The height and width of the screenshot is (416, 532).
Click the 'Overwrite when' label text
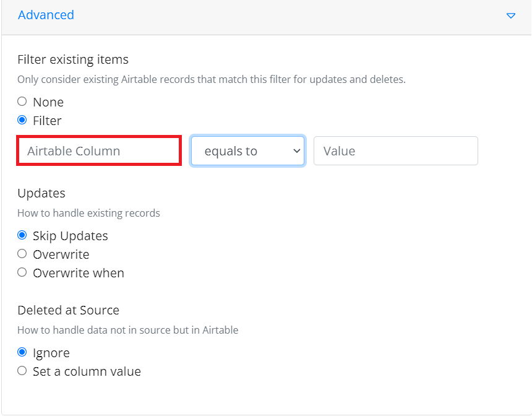79,273
